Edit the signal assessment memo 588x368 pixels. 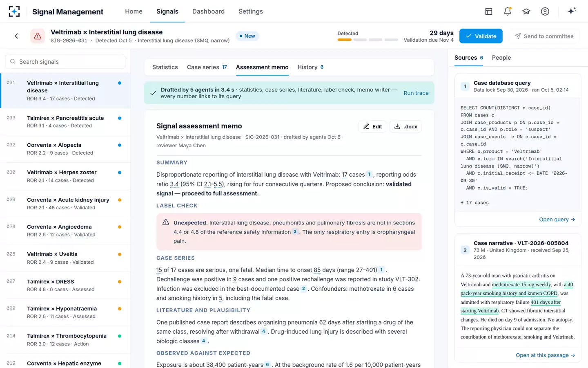tap(372, 126)
